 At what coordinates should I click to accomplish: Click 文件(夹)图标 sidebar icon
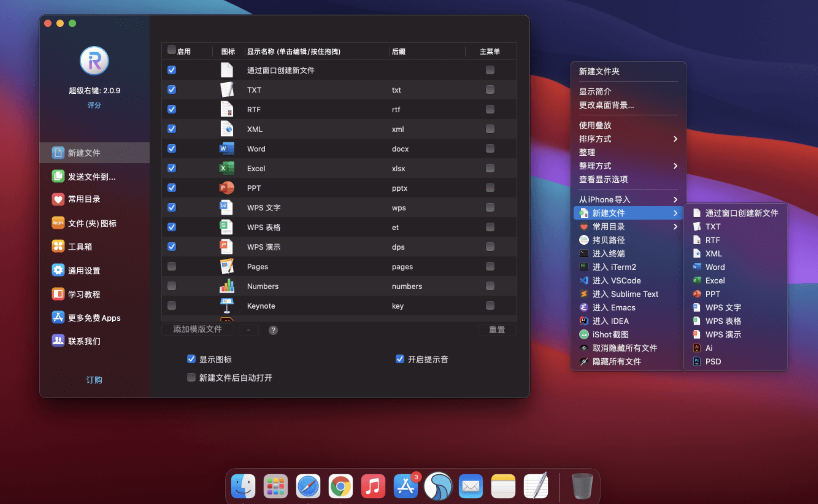pyautogui.click(x=58, y=223)
